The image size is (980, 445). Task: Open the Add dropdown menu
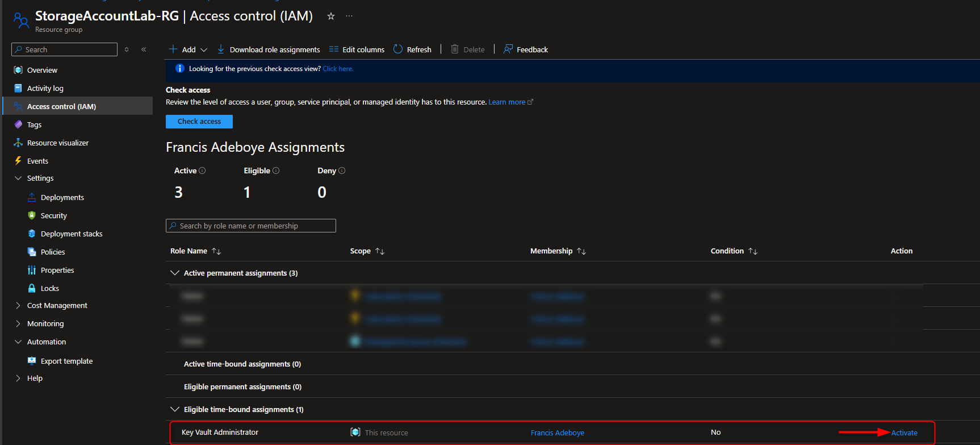189,49
